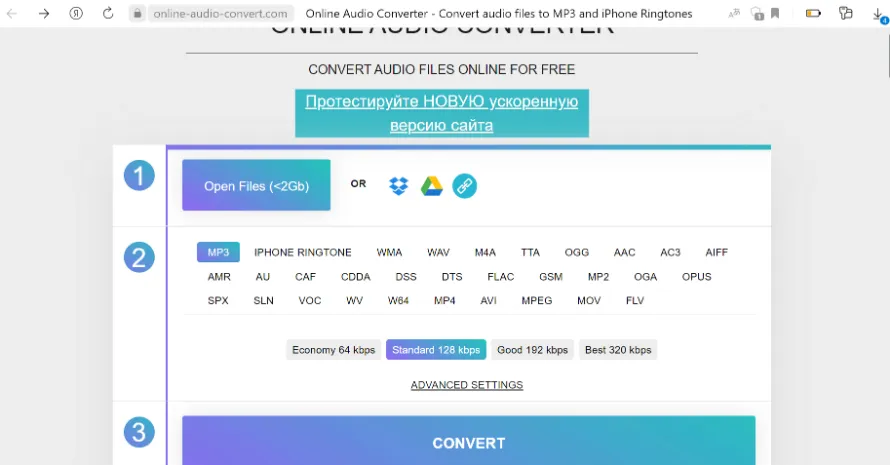
Task: Choose Standard 128 kbps quality
Action: [436, 350]
